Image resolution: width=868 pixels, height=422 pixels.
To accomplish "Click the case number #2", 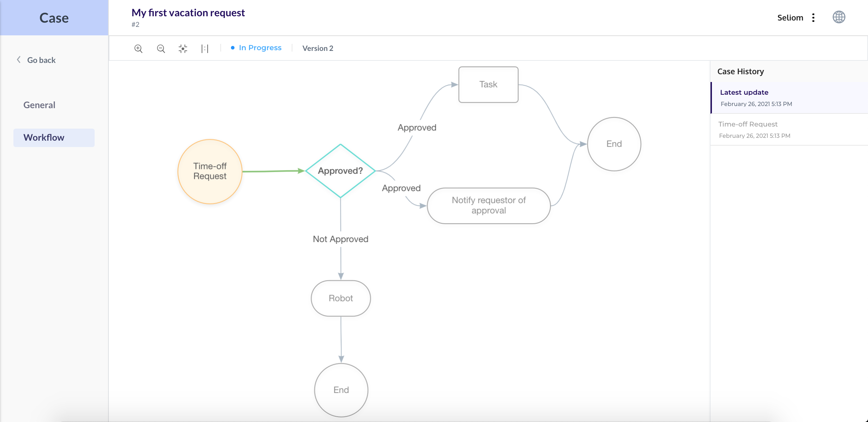I will [136, 24].
